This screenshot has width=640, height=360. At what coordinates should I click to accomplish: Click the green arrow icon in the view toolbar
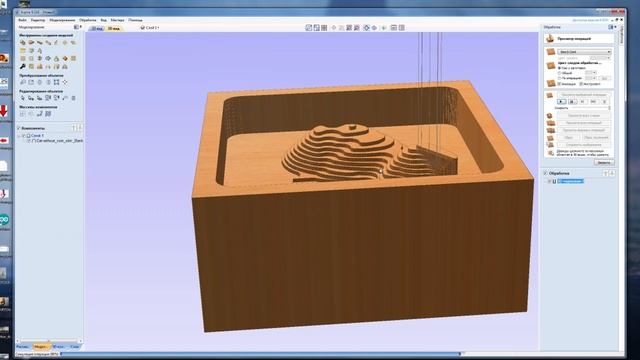point(384,28)
